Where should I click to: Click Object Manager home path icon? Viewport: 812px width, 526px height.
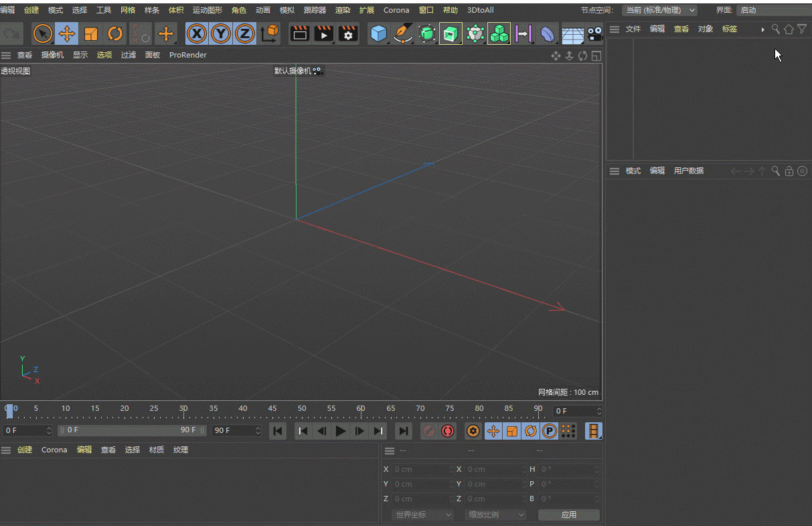(x=789, y=29)
